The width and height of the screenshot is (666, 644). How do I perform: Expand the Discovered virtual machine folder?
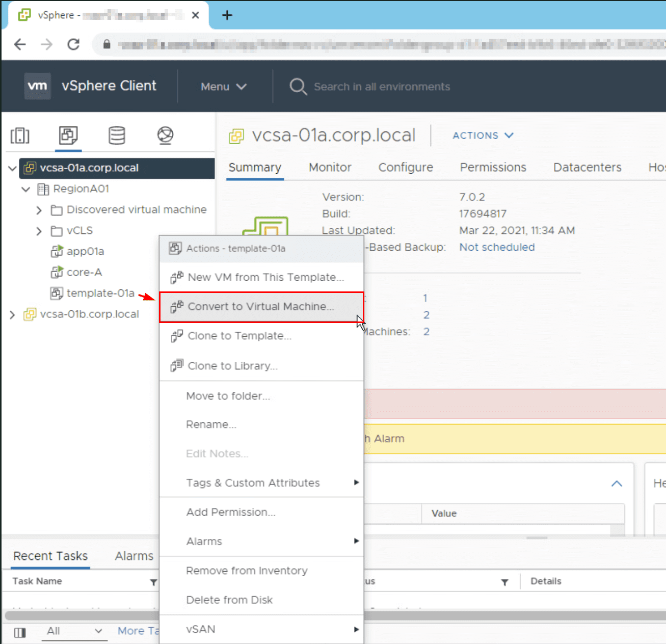[x=39, y=210]
